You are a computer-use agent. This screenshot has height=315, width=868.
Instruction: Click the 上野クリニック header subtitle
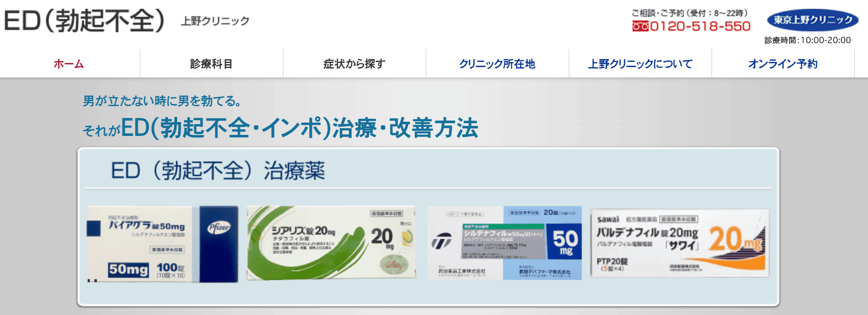(215, 21)
